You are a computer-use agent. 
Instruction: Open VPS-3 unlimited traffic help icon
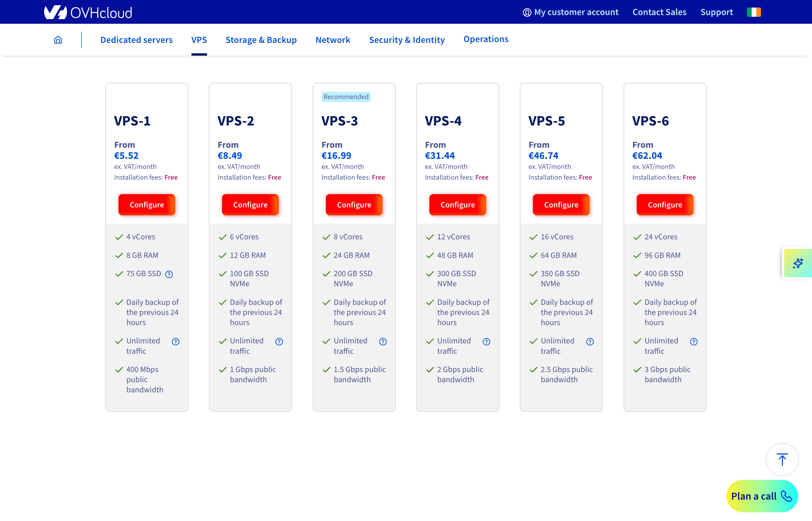point(383,342)
